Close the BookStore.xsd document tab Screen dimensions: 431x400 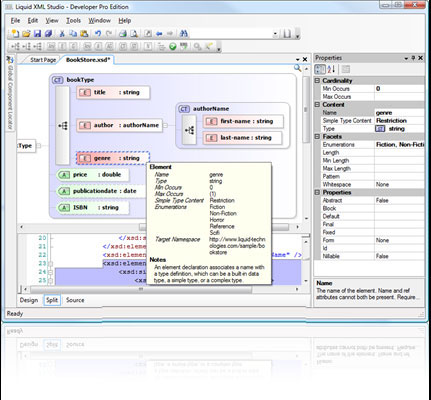[x=305, y=59]
